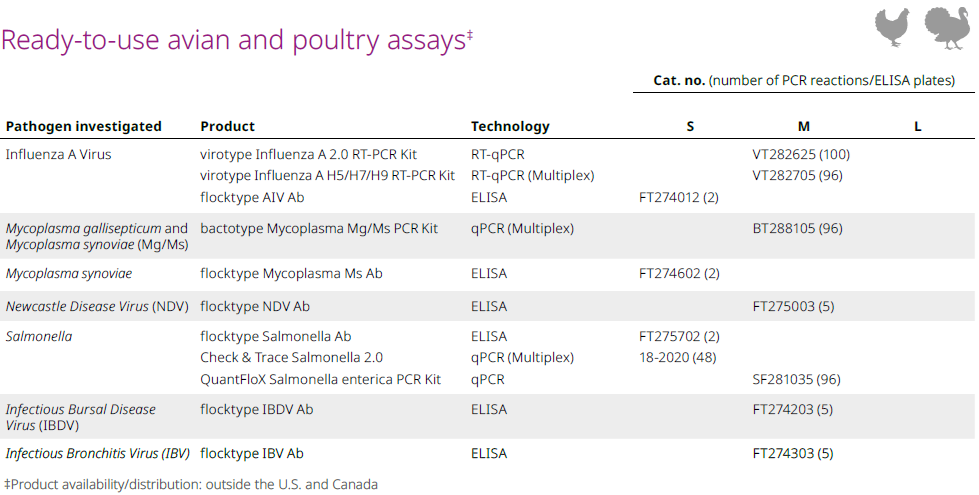979x495 pixels.
Task: Click flocktype NDV Ab product
Action: 255,306
